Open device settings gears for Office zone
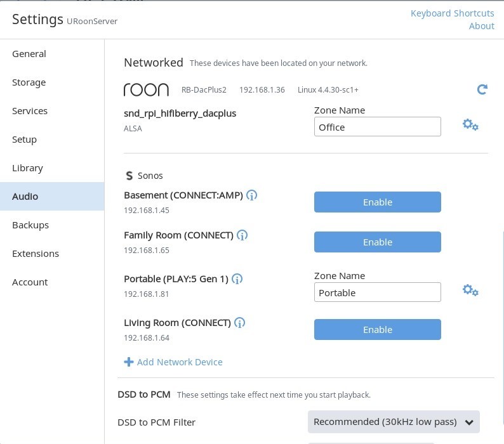 pyautogui.click(x=470, y=125)
